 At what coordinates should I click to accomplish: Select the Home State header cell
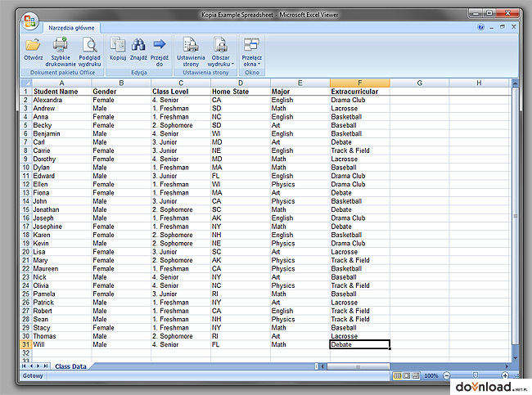coord(241,92)
